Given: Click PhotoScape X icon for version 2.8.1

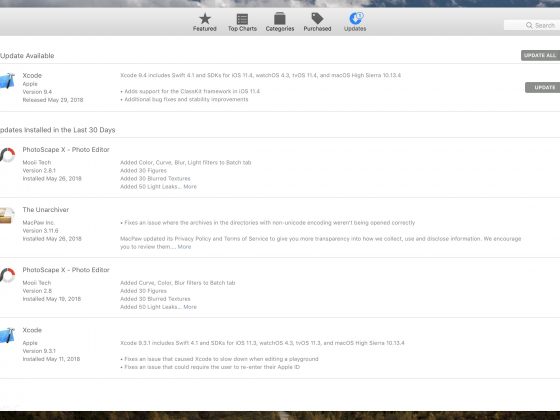Looking at the screenshot, I should (7, 155).
